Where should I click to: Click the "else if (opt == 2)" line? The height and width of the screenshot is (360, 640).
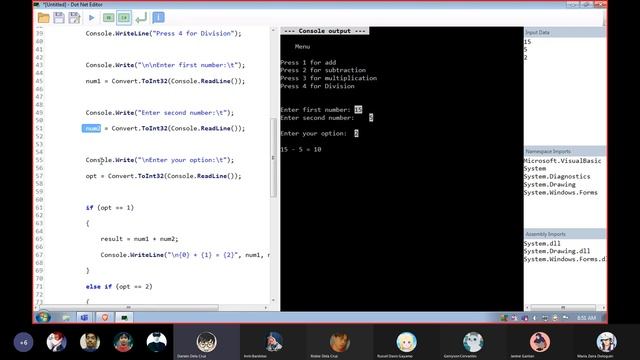[x=119, y=287]
